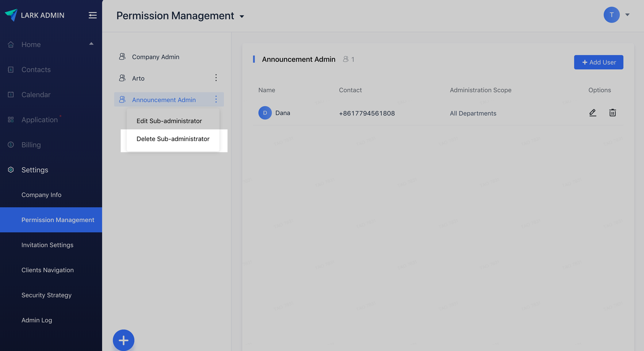The height and width of the screenshot is (351, 644).
Task: Click the trash icon to remove Dana
Action: pos(612,113)
